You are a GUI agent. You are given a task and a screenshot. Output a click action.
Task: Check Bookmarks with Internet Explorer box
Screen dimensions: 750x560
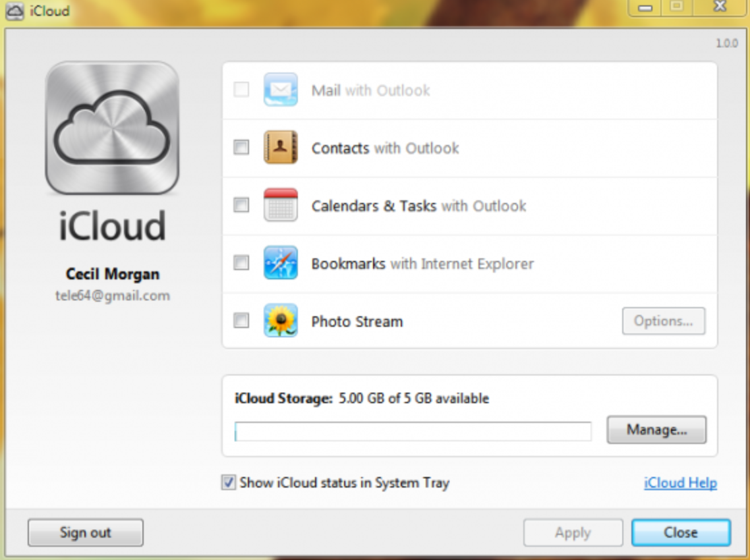pos(241,263)
